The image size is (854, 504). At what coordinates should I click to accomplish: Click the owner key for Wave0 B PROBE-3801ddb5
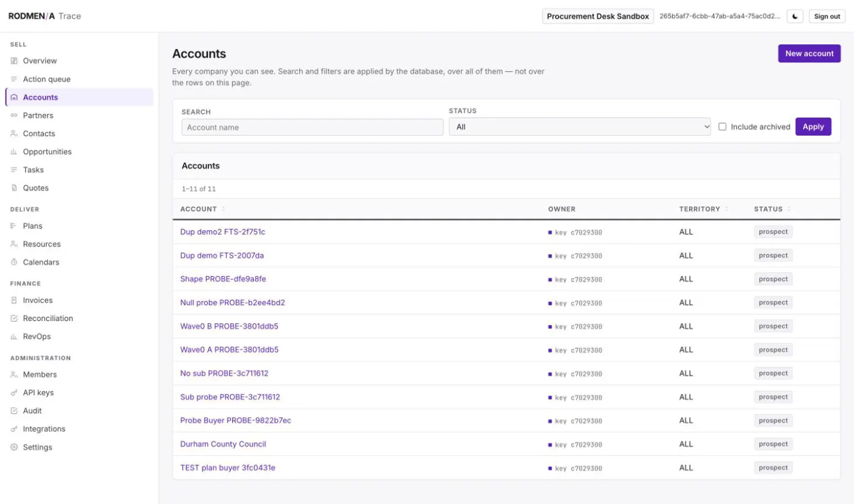(x=575, y=327)
